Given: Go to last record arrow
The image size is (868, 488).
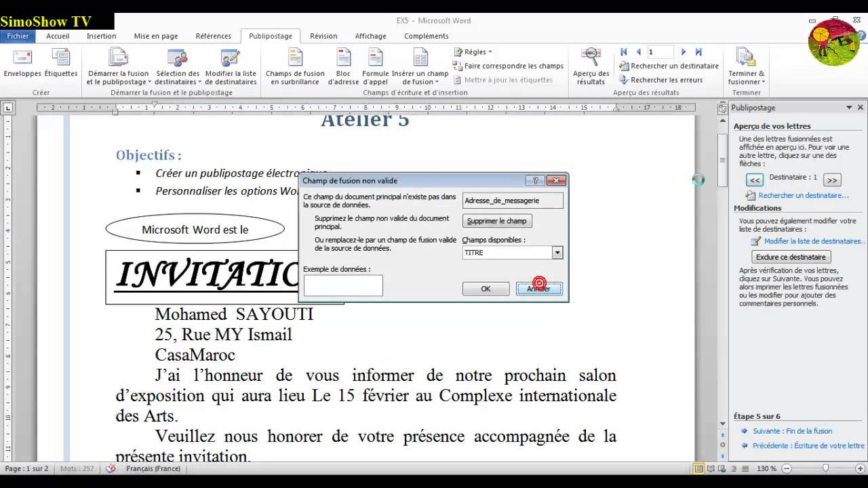Looking at the screenshot, I should coord(698,52).
